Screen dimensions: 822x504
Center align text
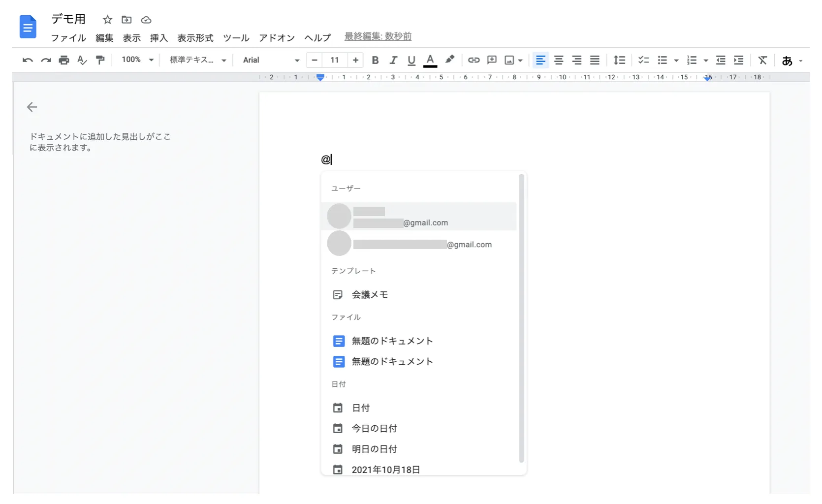(559, 60)
